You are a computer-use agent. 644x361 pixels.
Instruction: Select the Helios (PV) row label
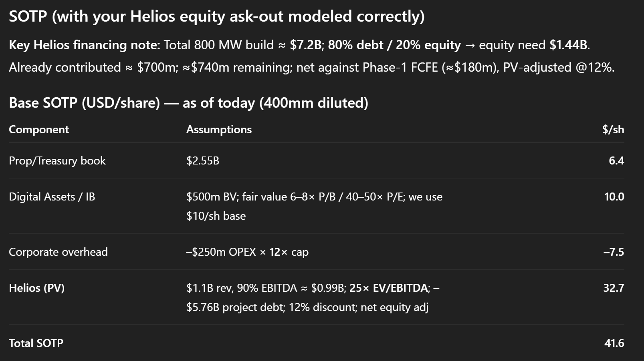pyautogui.click(x=36, y=288)
